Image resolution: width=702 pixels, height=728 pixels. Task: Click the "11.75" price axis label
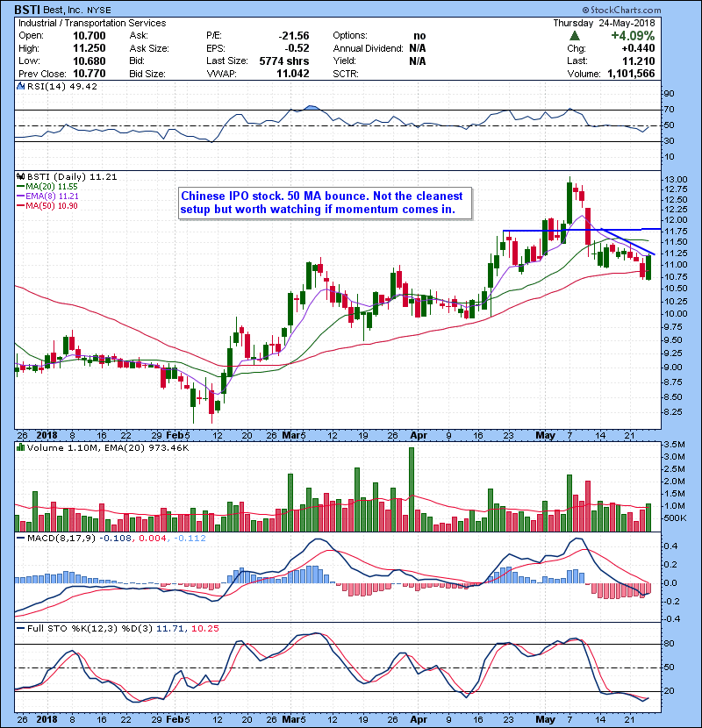tap(676, 231)
